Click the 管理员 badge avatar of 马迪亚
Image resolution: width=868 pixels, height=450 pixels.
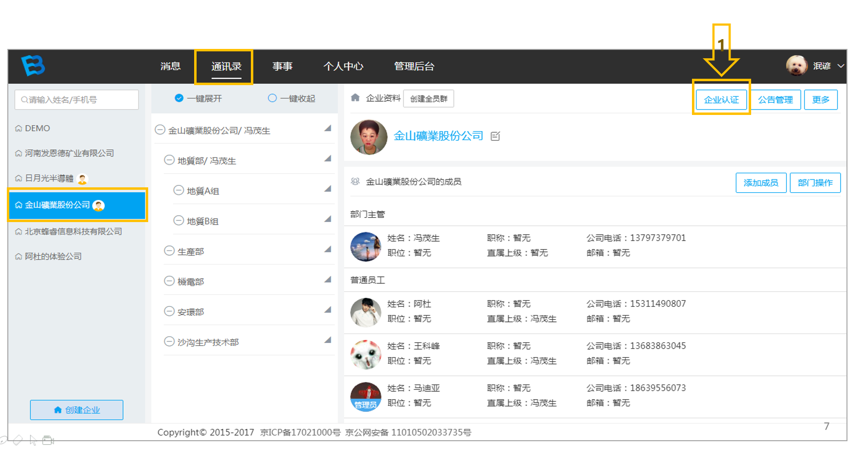(x=366, y=397)
